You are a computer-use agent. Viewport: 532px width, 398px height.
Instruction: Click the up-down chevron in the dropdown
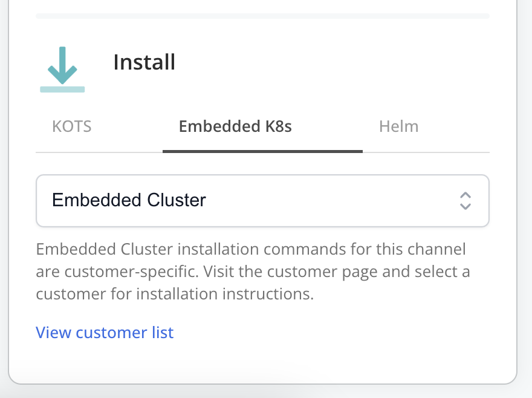[x=465, y=201]
